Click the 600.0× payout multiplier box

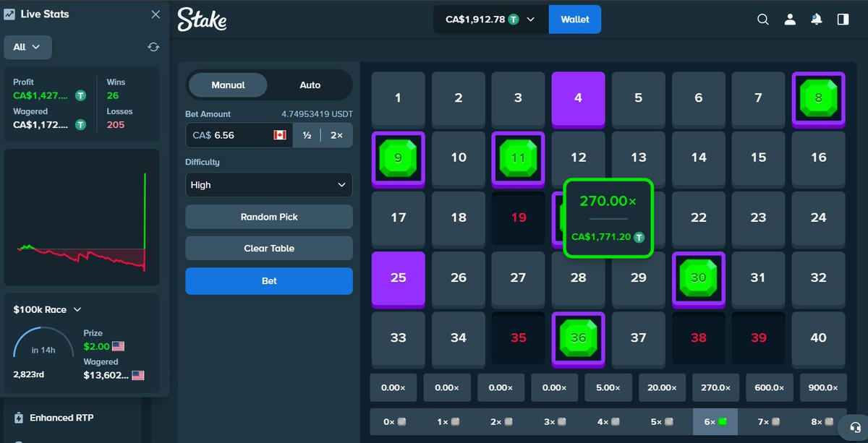click(769, 387)
